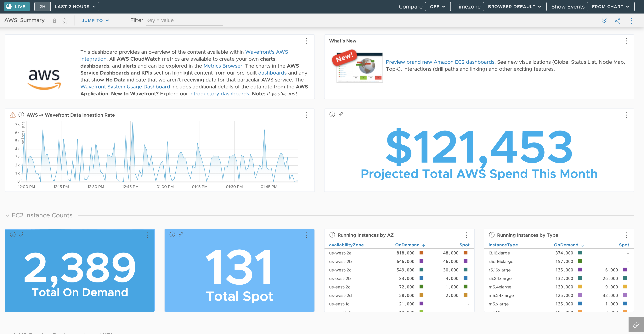Click link icon on Total On Demand panel
The width and height of the screenshot is (644, 334).
point(21,234)
